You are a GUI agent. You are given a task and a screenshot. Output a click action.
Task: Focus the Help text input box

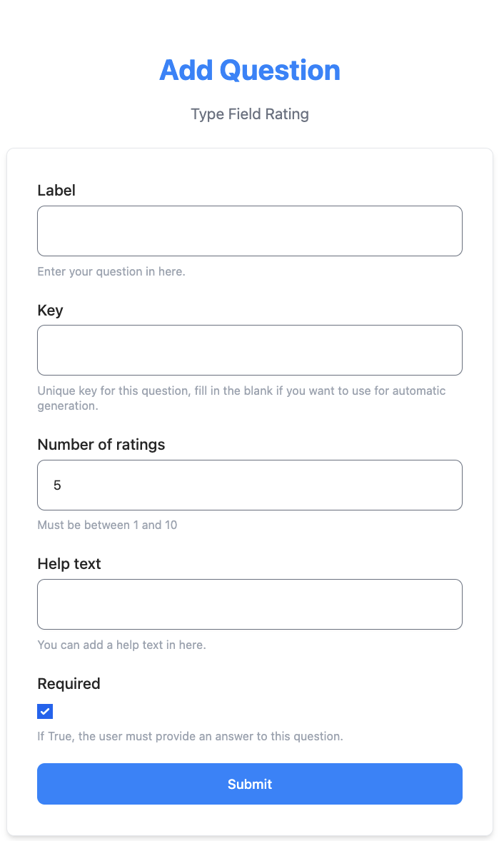250,604
